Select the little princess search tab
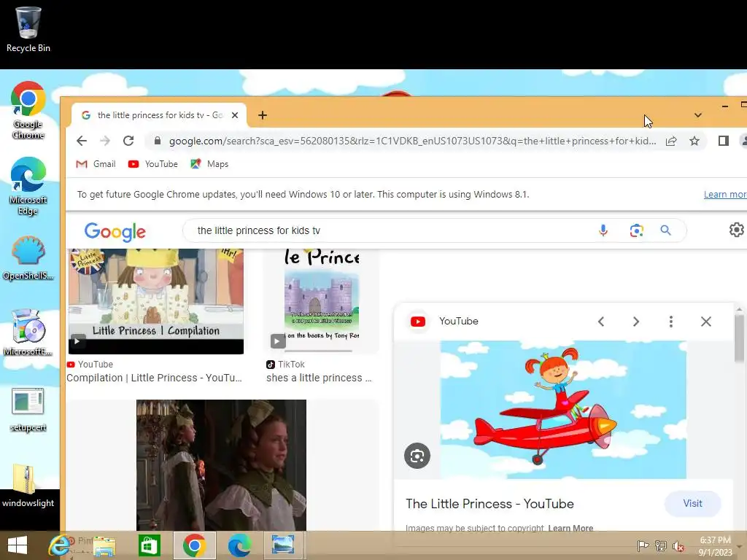Viewport: 747px width, 560px height. click(159, 115)
